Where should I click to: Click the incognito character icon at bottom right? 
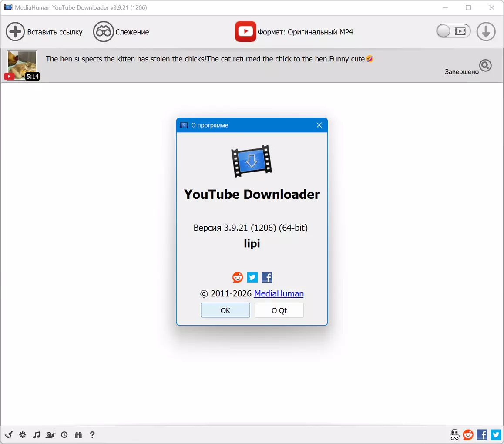[454, 435]
